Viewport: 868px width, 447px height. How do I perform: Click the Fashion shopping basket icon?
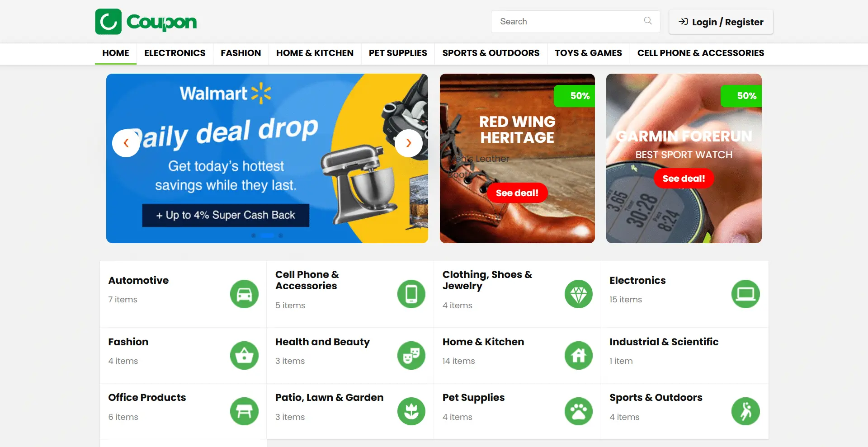click(x=244, y=356)
